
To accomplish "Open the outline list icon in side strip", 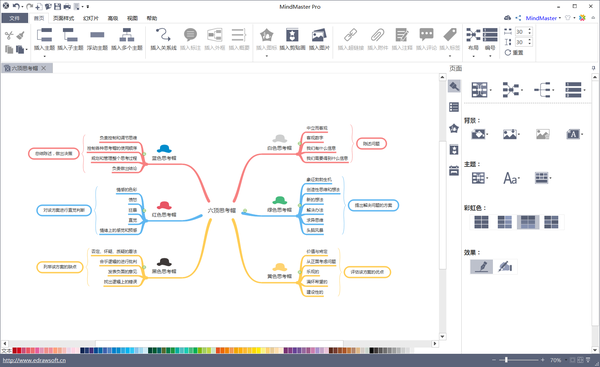I will pyautogui.click(x=454, y=107).
